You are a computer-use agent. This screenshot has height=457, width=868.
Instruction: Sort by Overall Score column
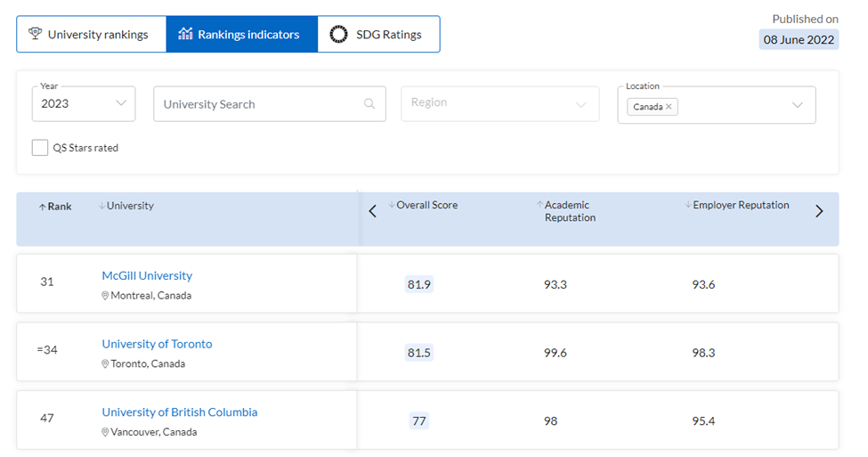click(x=424, y=205)
